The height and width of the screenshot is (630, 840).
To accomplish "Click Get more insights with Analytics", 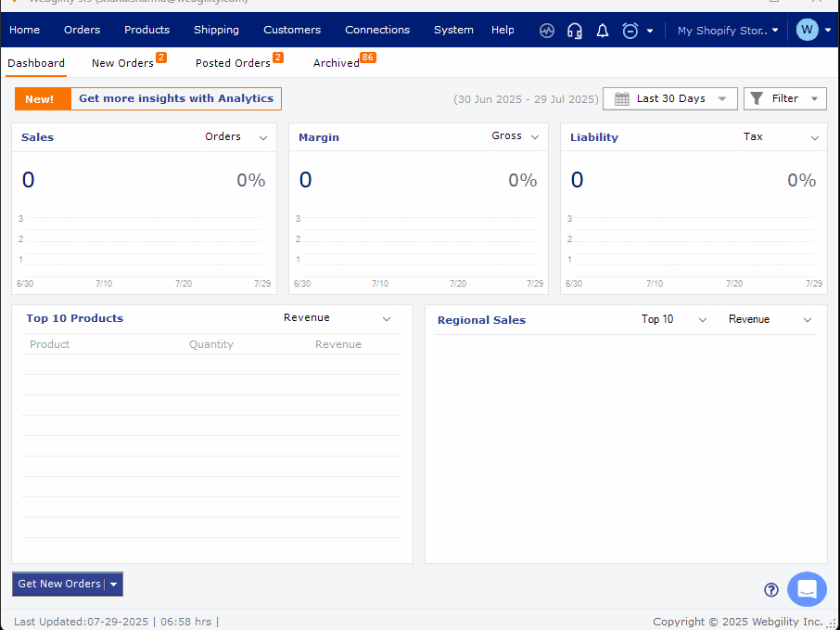I will pos(176,99).
